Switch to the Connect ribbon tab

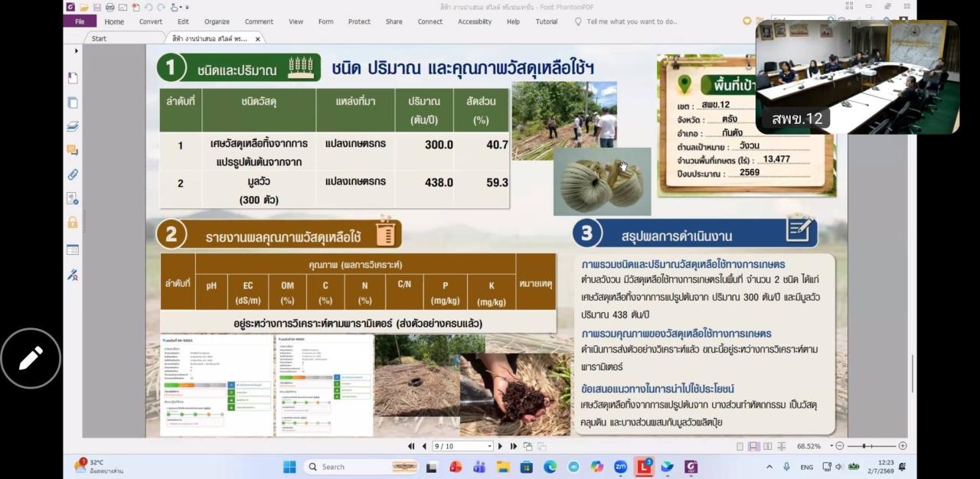(x=430, y=21)
